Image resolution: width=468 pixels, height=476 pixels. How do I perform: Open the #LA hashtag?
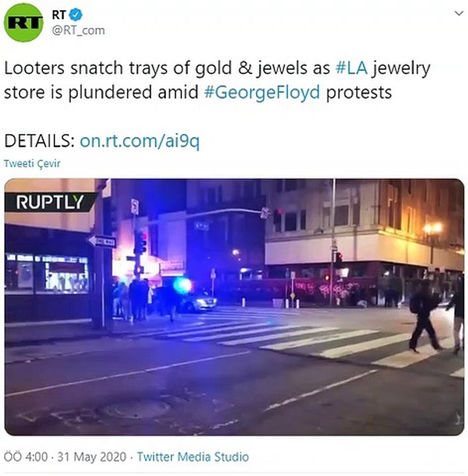coord(352,68)
